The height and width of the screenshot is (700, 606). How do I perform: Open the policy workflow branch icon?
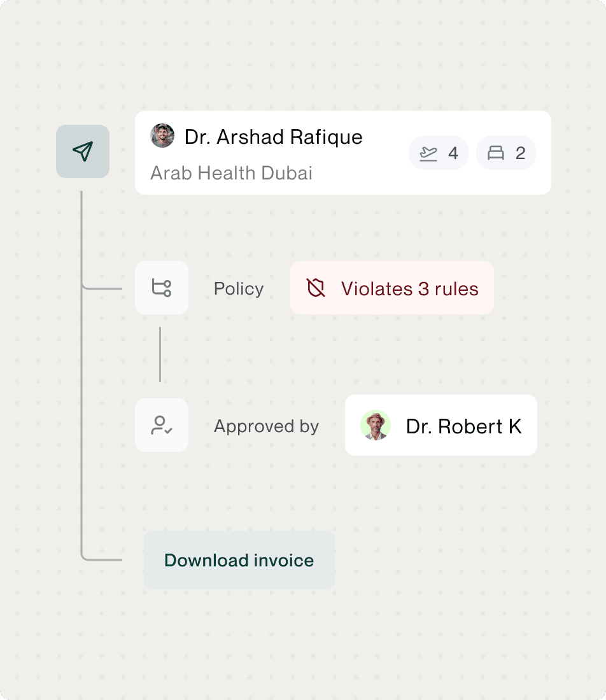[162, 288]
